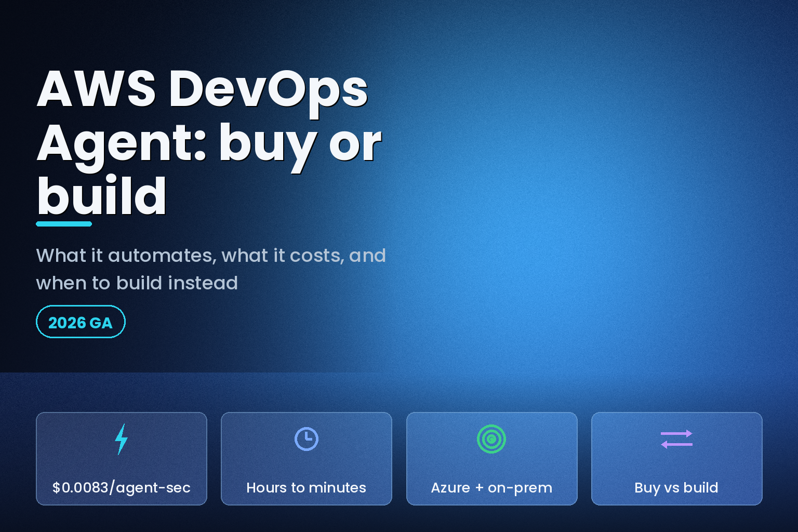Click the "$0.0083/agent-sec" label
Viewport: 798px width, 532px height.
coord(122,488)
